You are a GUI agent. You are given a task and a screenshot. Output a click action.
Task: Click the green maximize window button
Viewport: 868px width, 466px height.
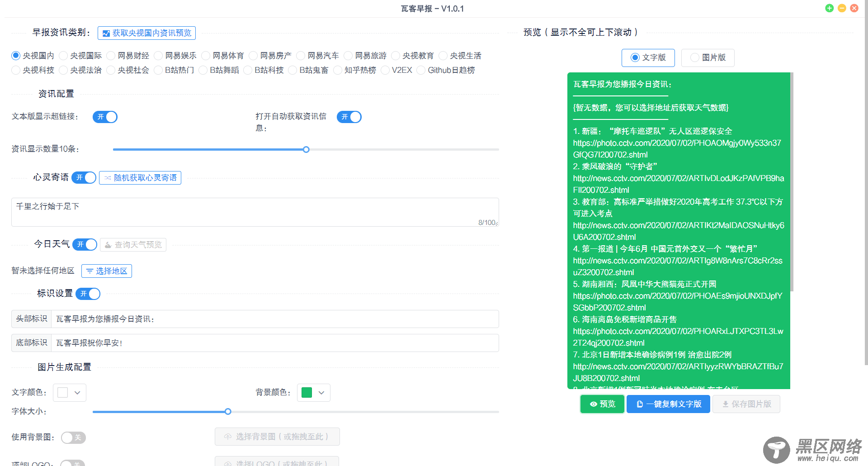point(829,8)
